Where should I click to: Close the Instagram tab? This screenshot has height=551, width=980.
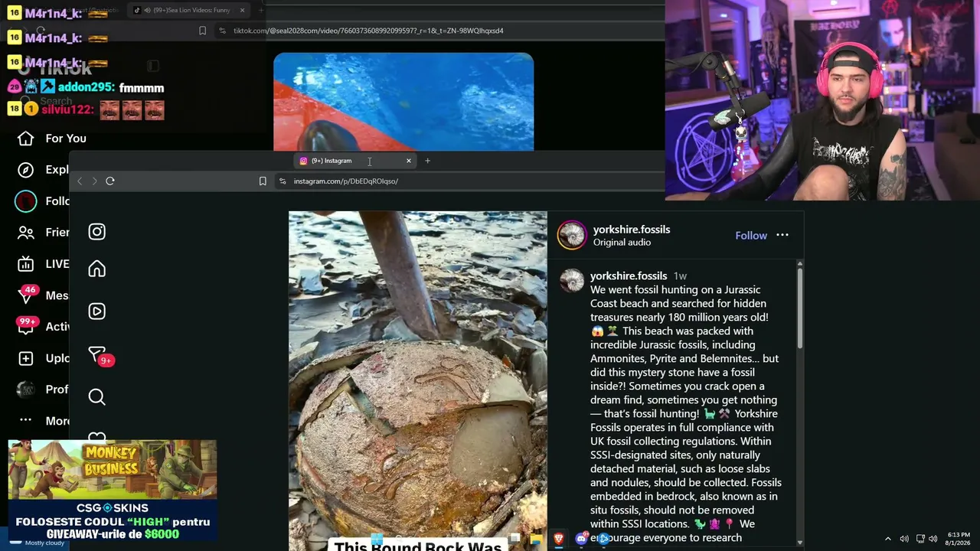point(409,161)
